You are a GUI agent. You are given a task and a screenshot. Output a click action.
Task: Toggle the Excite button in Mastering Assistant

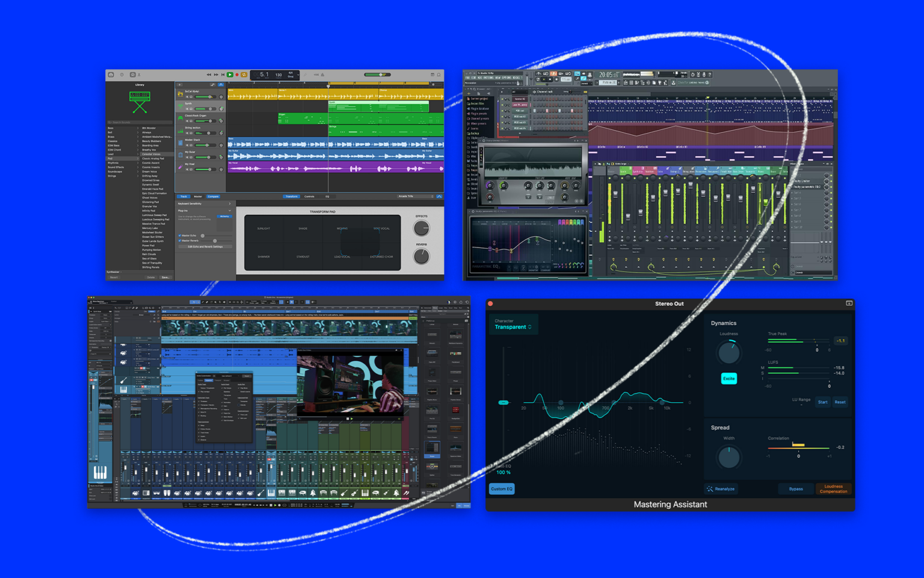click(728, 378)
